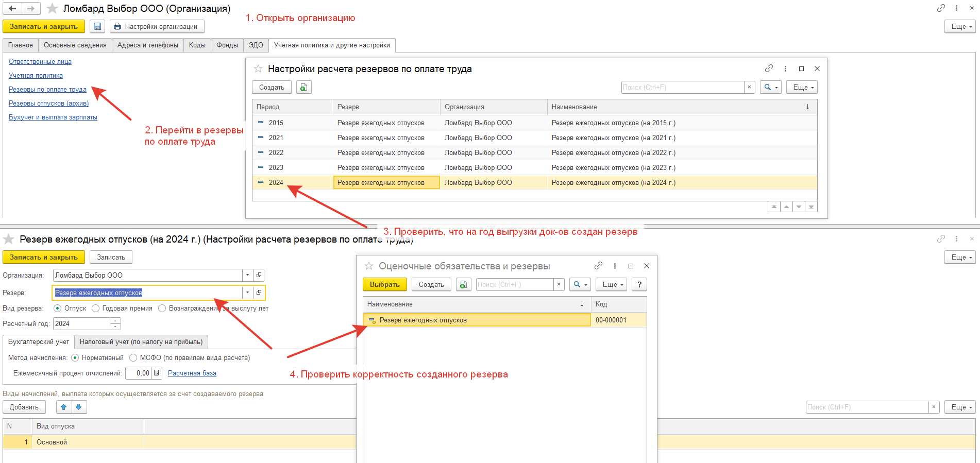Open the Резервы по оплате труда link
Image resolution: width=980 pixels, height=463 pixels.
click(x=47, y=90)
